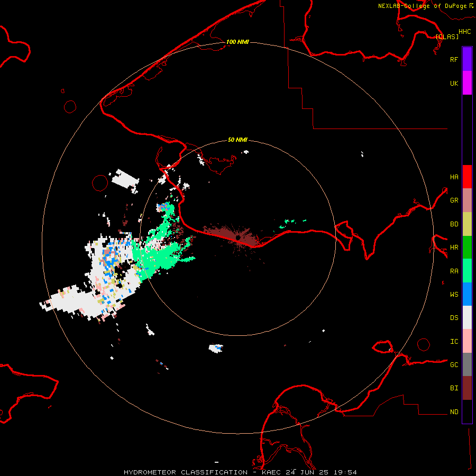Click the UK magenta legend swatch
This screenshot has width=476, height=476.
467,83
